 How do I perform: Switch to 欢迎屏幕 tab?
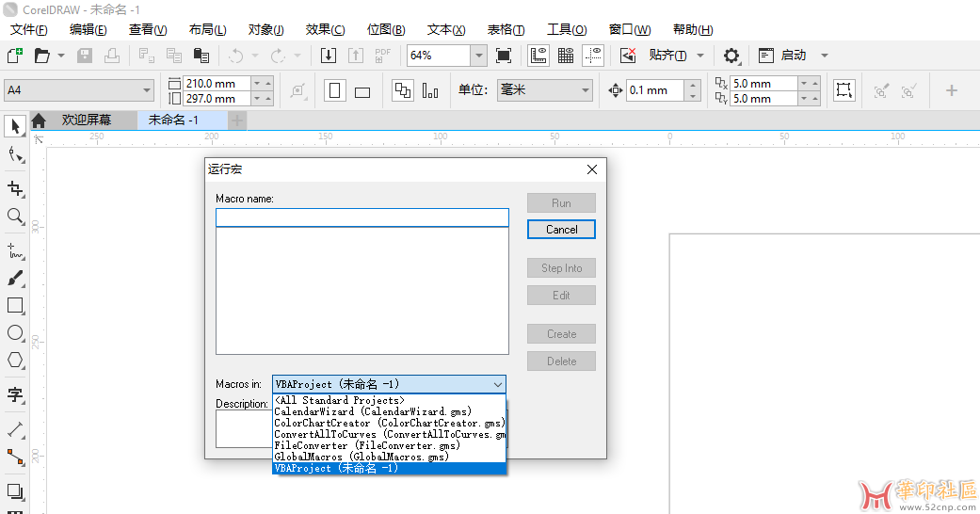click(87, 120)
